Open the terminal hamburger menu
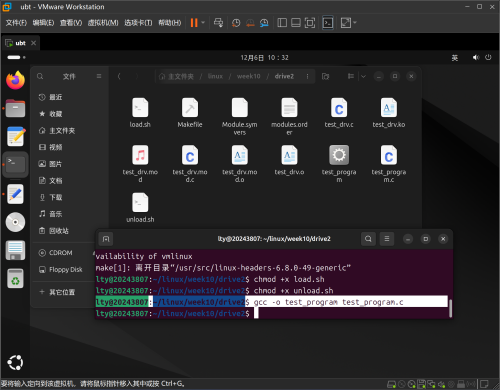This screenshot has width=500, height=390. tap(387, 239)
